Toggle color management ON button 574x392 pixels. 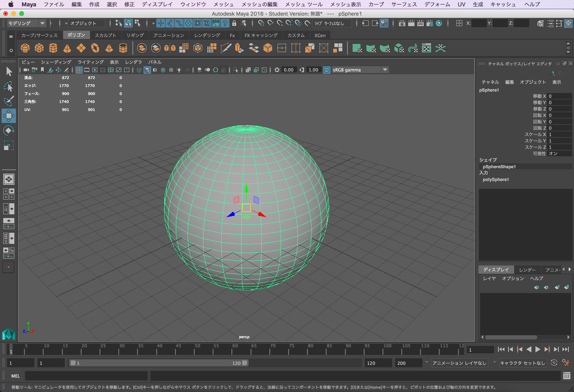pyautogui.click(x=327, y=70)
